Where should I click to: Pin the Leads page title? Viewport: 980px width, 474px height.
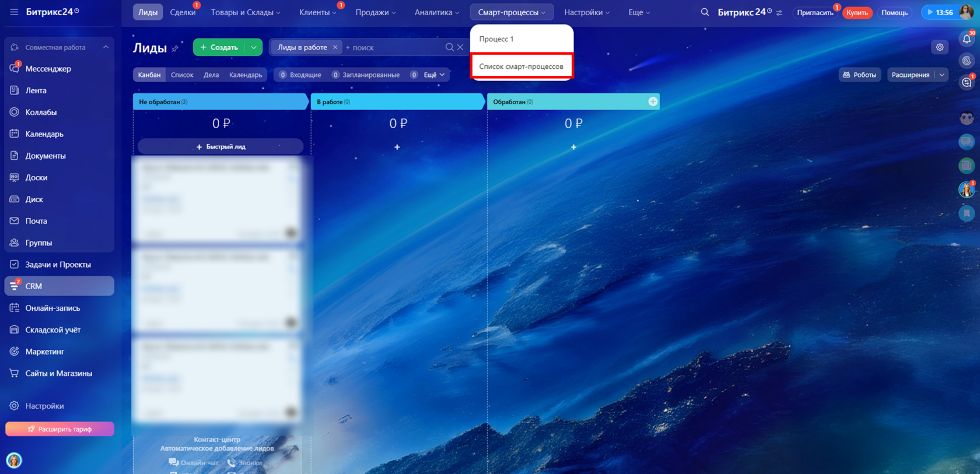pos(175,48)
